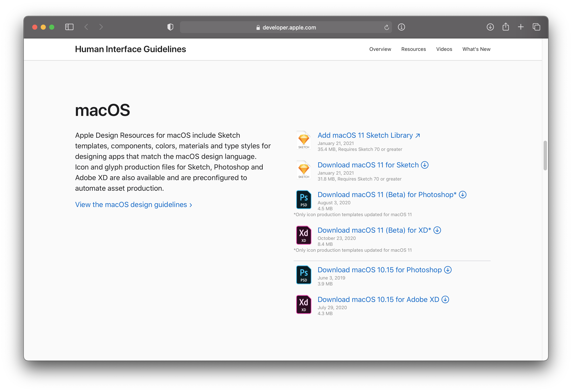Reload the page with refresh icon
The width and height of the screenshot is (572, 392).
coord(386,27)
